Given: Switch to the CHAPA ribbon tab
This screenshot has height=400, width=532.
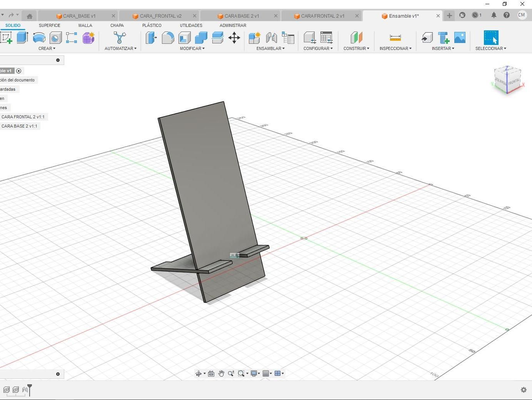Looking at the screenshot, I should tap(117, 25).
